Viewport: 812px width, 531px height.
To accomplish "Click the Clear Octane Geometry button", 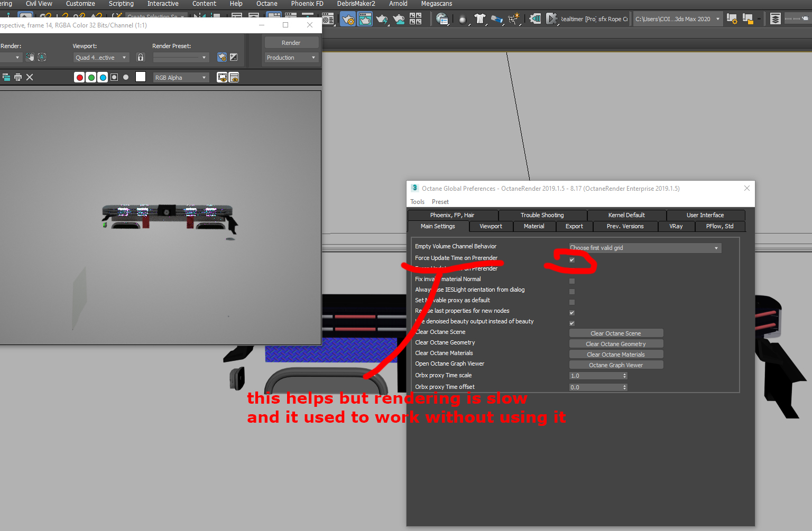I will [x=616, y=344].
